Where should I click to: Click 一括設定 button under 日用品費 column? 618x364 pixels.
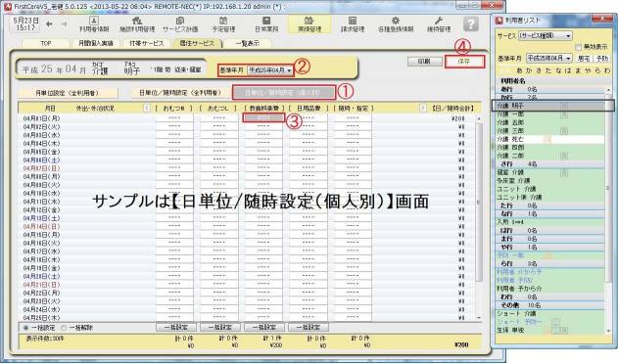click(308, 328)
